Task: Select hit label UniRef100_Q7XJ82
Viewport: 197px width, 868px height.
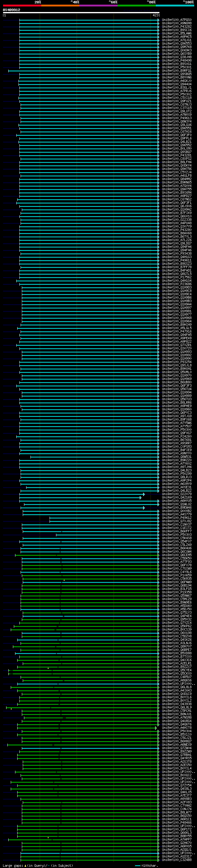Action: (177, 521)
